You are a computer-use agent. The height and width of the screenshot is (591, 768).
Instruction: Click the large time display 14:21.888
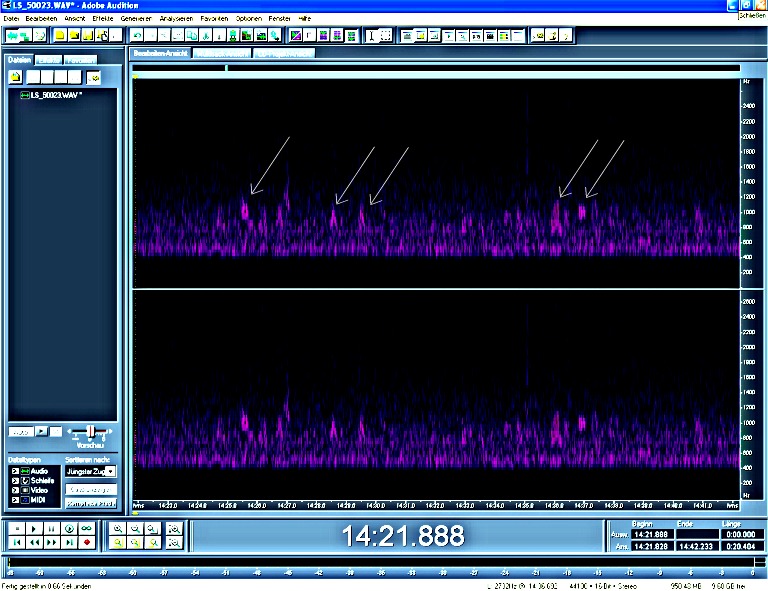point(403,536)
